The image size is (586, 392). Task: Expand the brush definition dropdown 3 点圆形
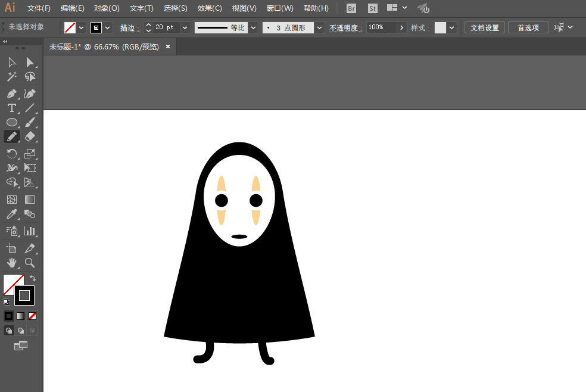point(320,28)
